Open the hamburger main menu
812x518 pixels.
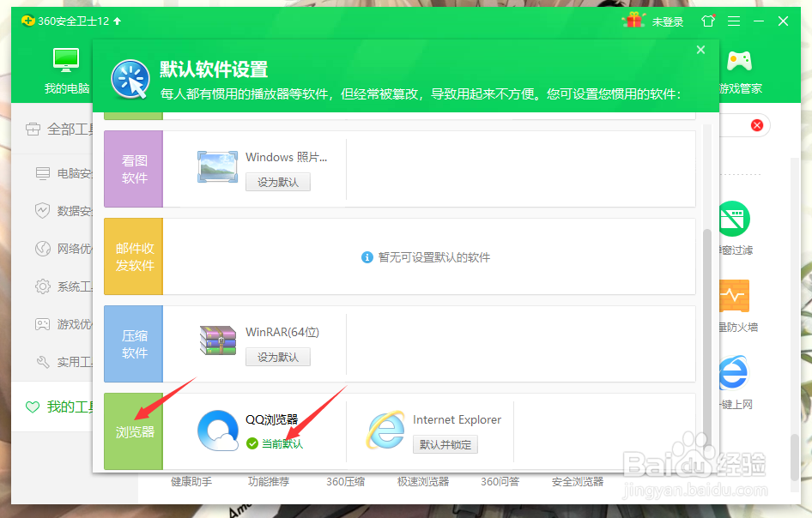click(733, 21)
